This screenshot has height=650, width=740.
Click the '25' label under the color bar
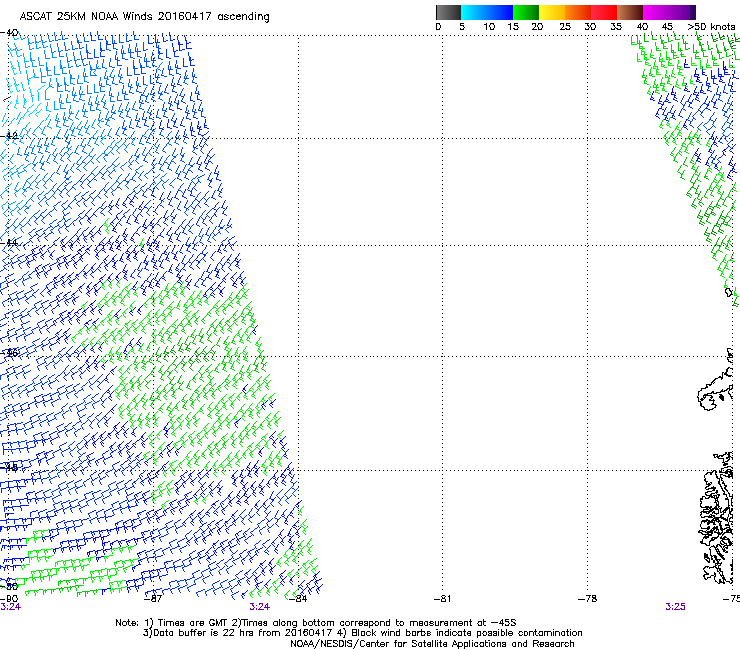click(565, 27)
